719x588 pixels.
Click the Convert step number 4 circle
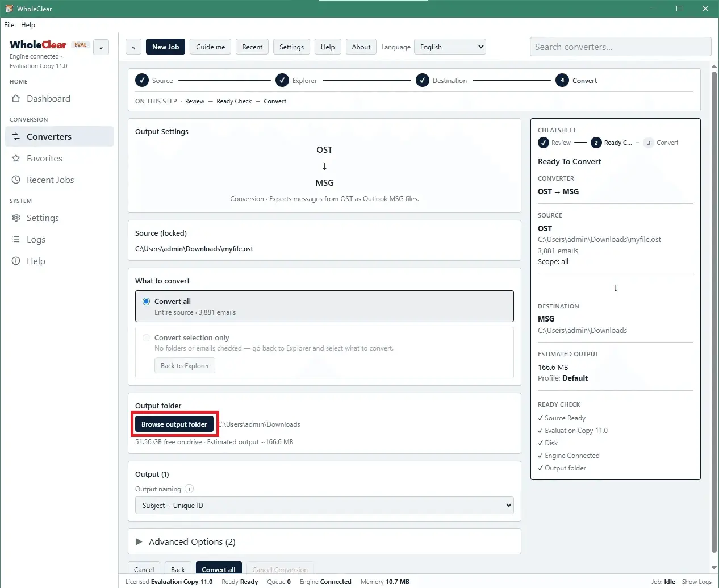pyautogui.click(x=562, y=81)
